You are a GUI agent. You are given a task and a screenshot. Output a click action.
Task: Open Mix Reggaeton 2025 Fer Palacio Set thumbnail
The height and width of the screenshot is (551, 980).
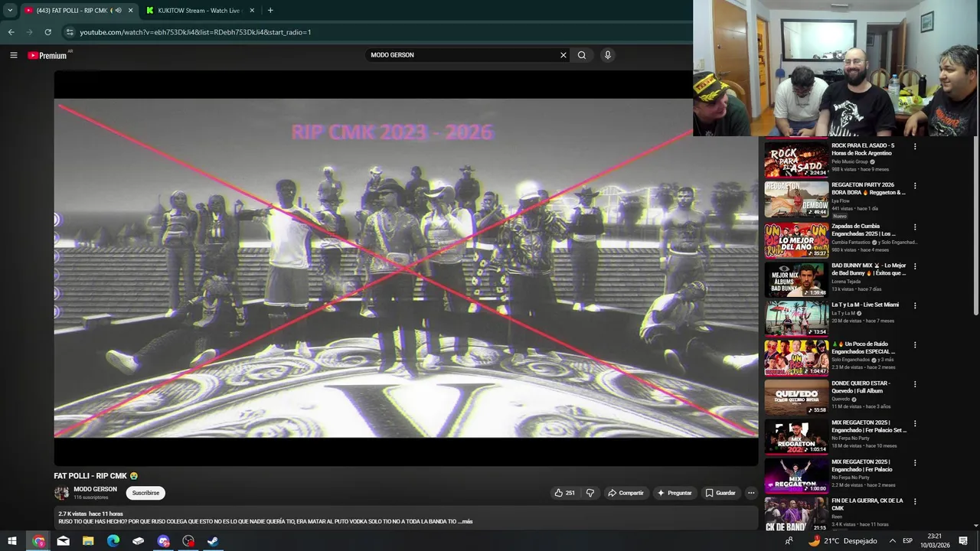click(796, 436)
